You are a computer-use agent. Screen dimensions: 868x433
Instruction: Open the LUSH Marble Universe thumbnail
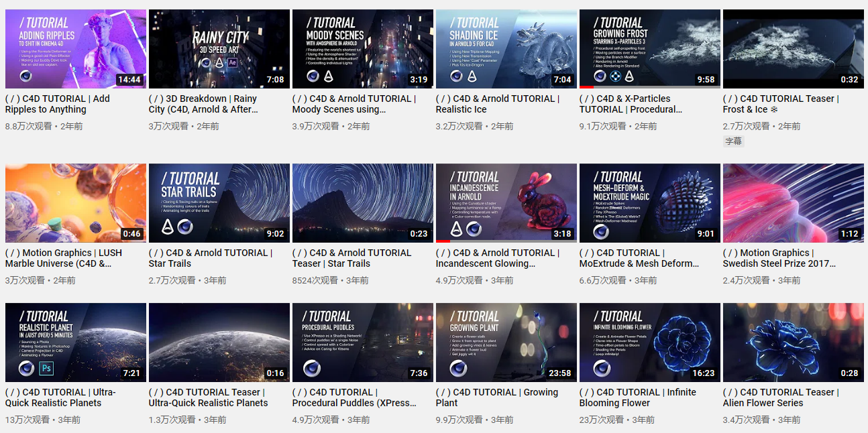coord(75,203)
